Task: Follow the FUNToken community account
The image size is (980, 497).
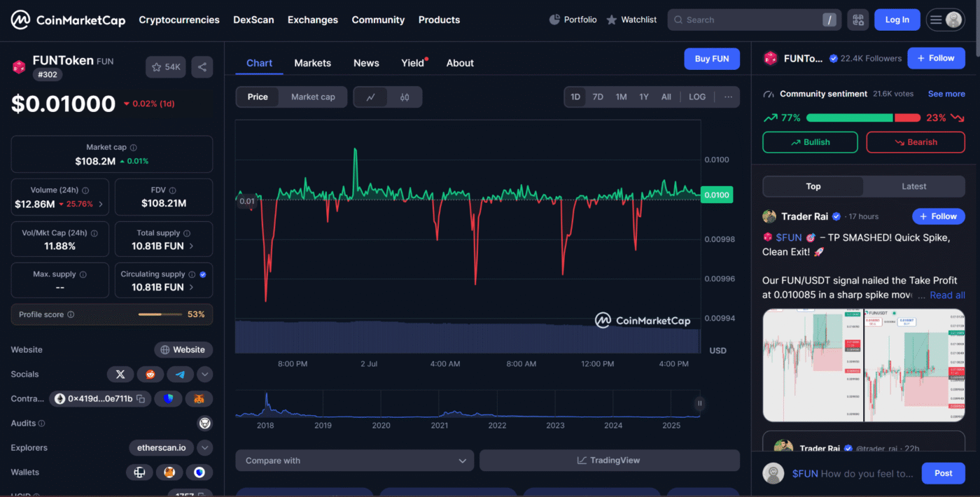Action: [936, 58]
